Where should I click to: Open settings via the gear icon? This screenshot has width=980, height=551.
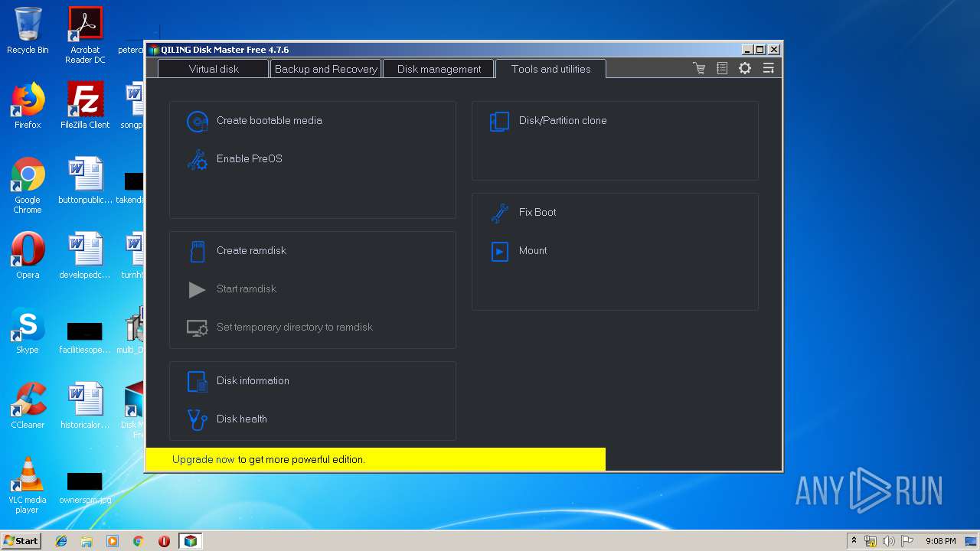(745, 68)
